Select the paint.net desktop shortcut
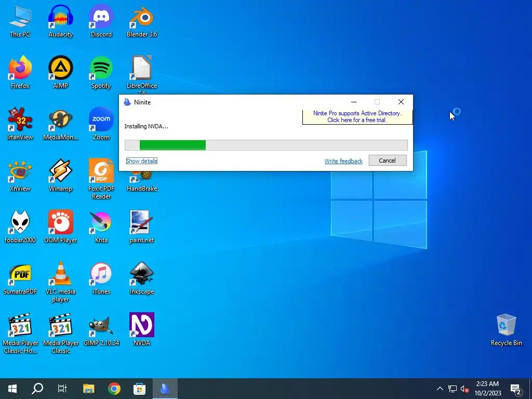This screenshot has height=399, width=532. coord(142,227)
